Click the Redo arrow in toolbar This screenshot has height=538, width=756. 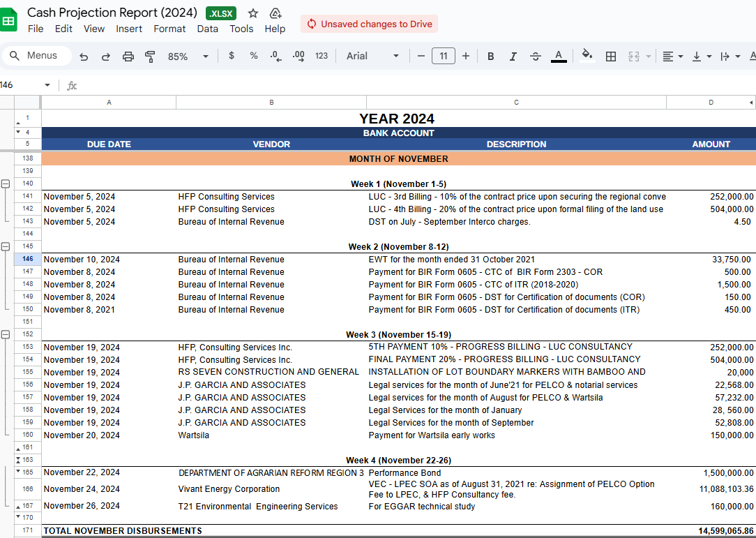[x=105, y=57]
